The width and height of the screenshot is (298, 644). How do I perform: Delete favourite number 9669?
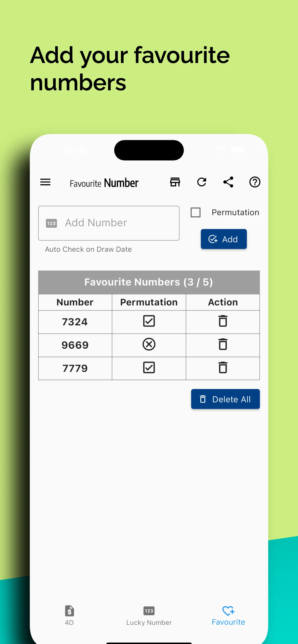(223, 345)
